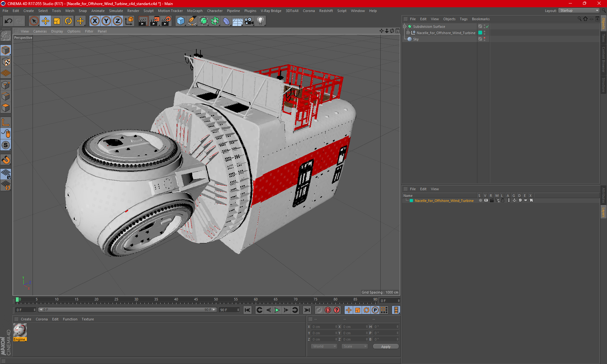Open the Redshift menu
This screenshot has width=607, height=364.
click(326, 11)
